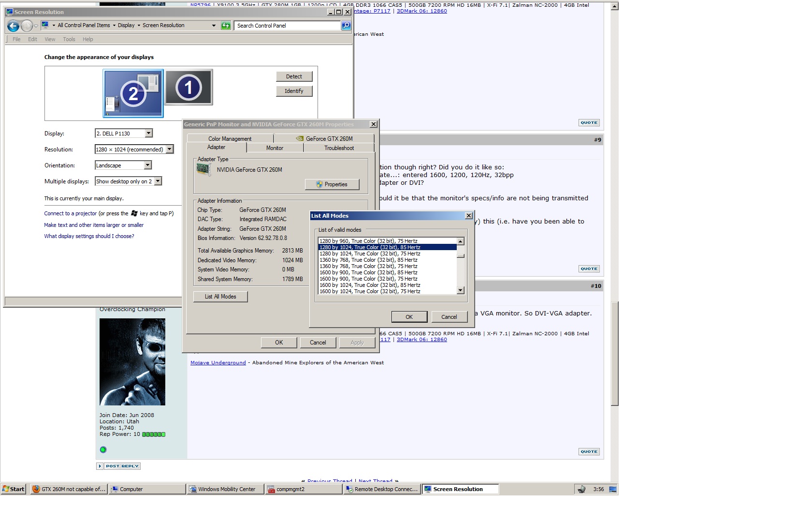Switch to the Troubleshoot tab
The image size is (812, 508).
point(339,148)
